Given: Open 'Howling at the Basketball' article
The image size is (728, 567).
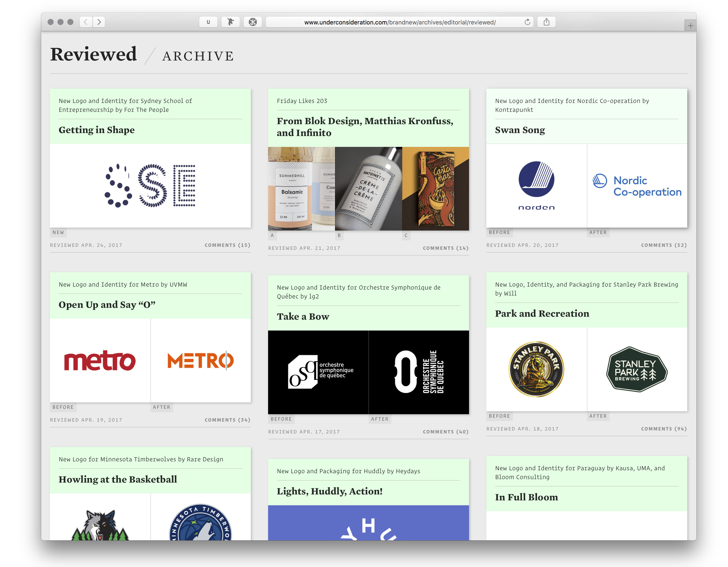Looking at the screenshot, I should click(x=118, y=479).
